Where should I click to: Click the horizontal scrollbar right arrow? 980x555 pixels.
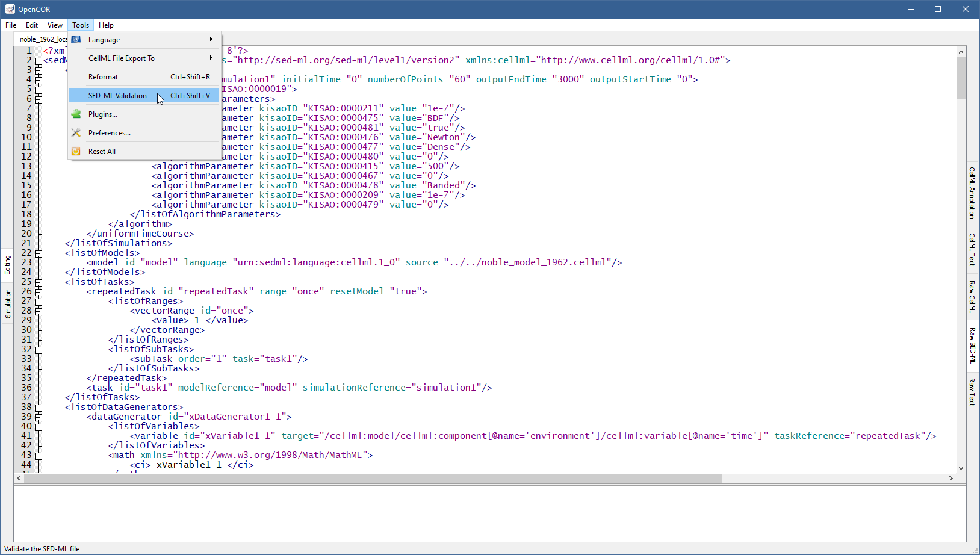(x=951, y=479)
